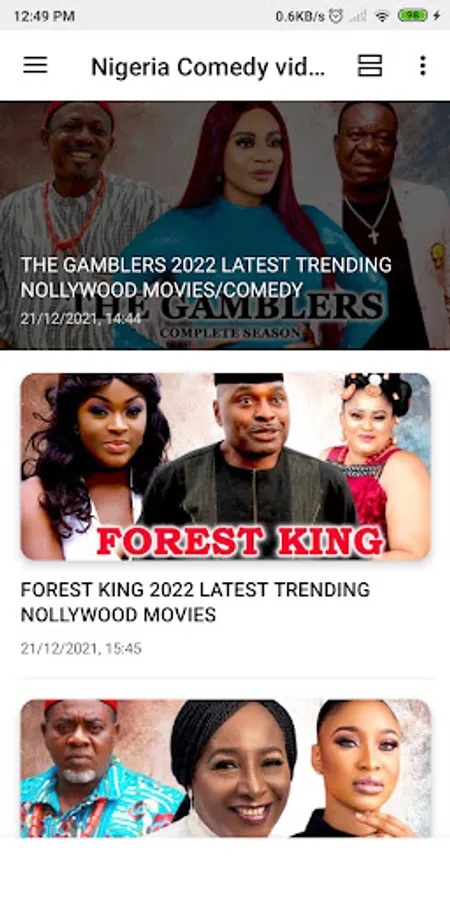Open Forest King 2022 Latest Trending title
This screenshot has width=450, height=900.
(195, 602)
